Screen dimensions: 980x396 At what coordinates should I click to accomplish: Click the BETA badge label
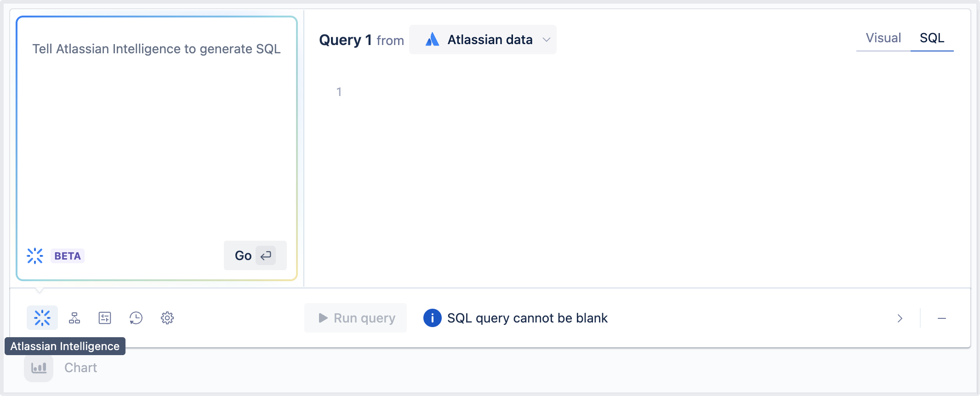[x=68, y=256]
